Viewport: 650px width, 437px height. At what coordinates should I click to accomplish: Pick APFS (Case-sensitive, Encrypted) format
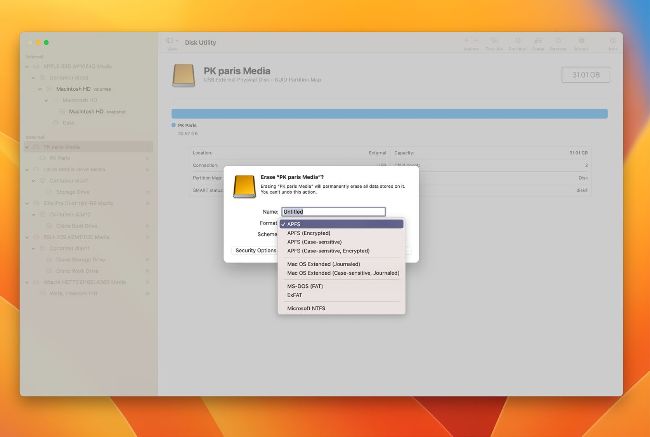[x=328, y=251]
